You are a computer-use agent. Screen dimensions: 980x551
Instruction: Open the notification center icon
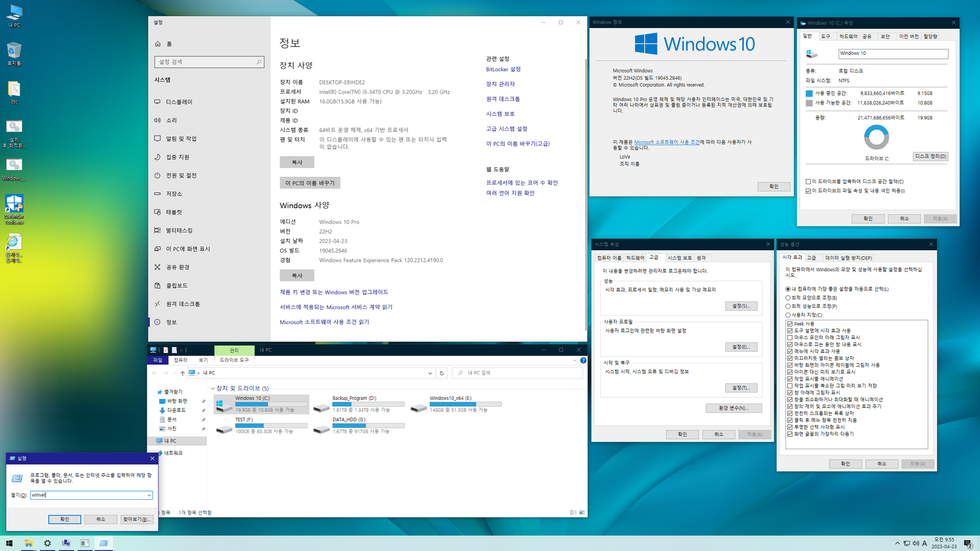tap(968, 543)
